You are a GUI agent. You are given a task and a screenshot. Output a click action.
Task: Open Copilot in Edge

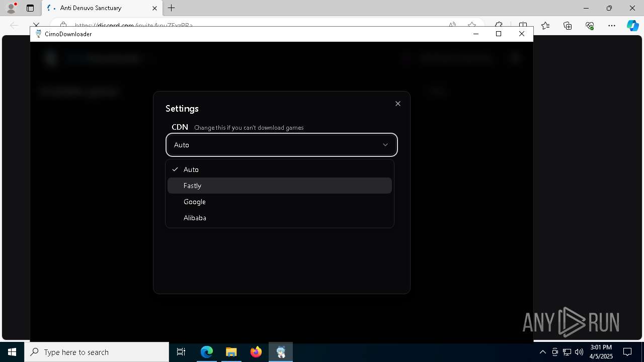[x=632, y=26]
